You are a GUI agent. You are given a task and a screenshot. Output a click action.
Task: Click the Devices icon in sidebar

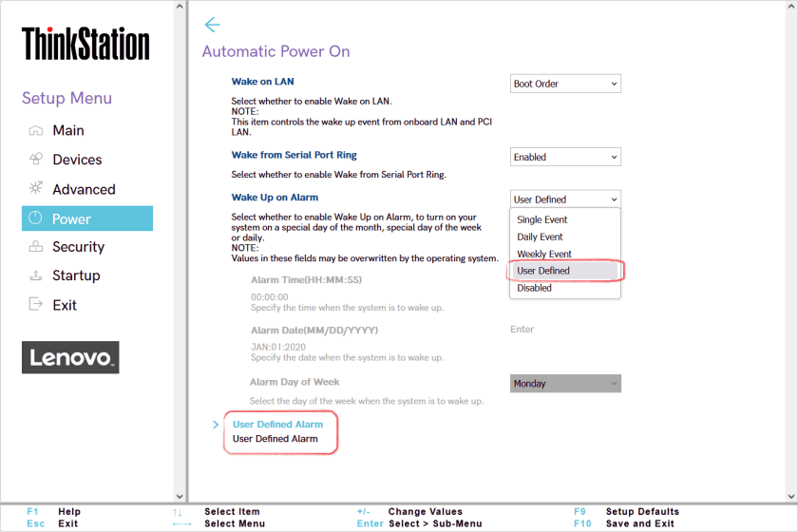(x=36, y=160)
